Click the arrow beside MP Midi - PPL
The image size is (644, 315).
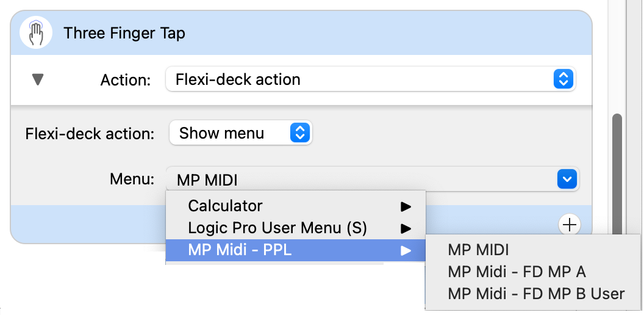(x=406, y=250)
